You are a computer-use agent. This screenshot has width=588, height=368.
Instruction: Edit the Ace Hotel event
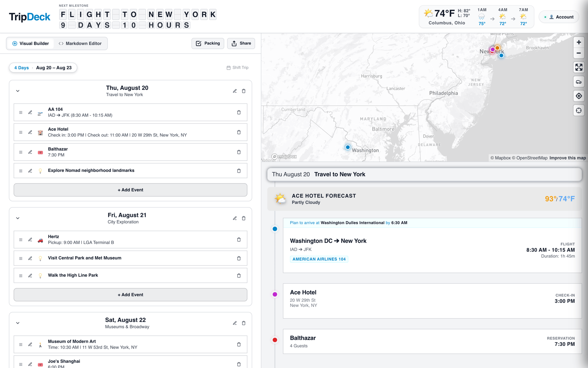click(30, 132)
